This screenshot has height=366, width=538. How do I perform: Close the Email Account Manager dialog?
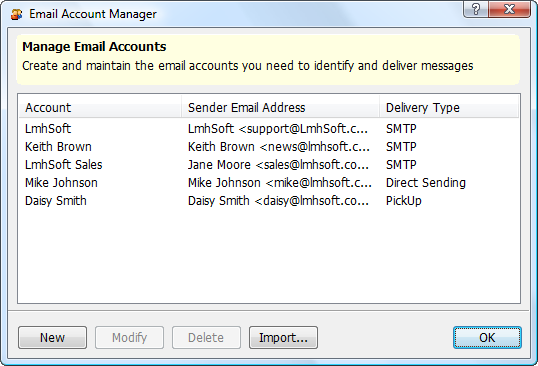(x=510, y=9)
